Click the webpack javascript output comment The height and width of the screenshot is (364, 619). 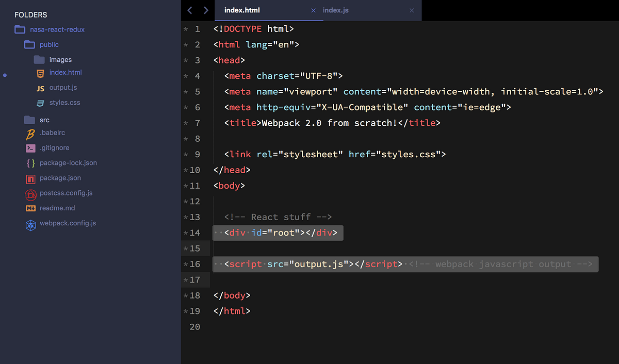click(501, 264)
